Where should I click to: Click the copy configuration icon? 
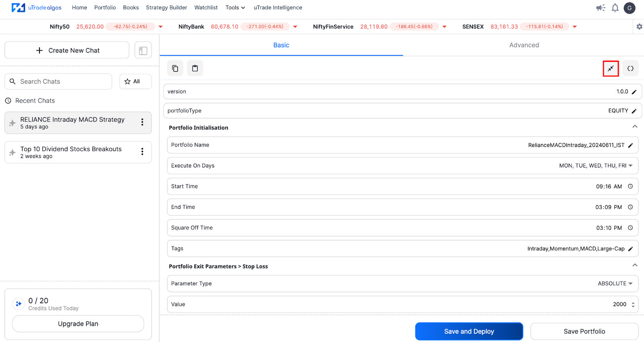tap(175, 68)
